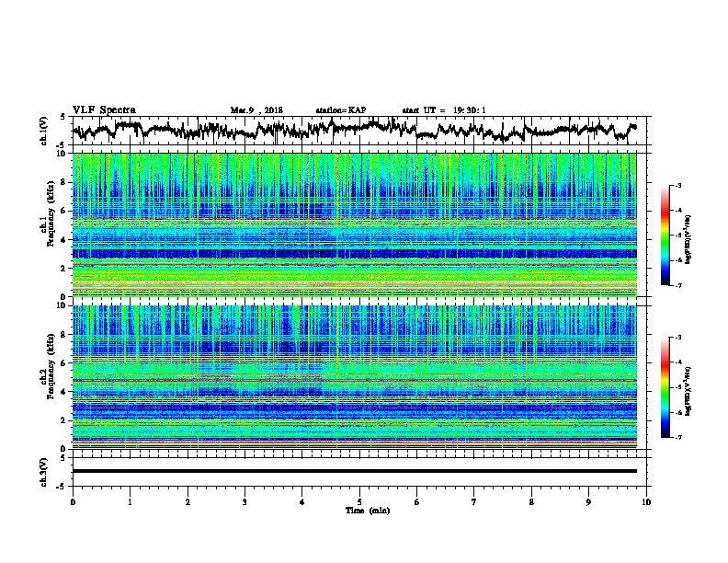
Task: Click time axis tick label 10
Action: pos(646,502)
